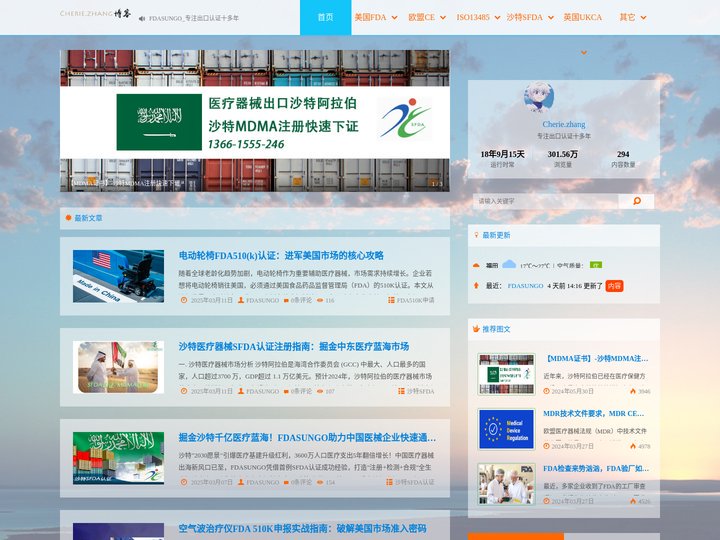Viewport: 720px width, 540px height.
Task: Click the green air quality 优 badge
Action: (596, 265)
